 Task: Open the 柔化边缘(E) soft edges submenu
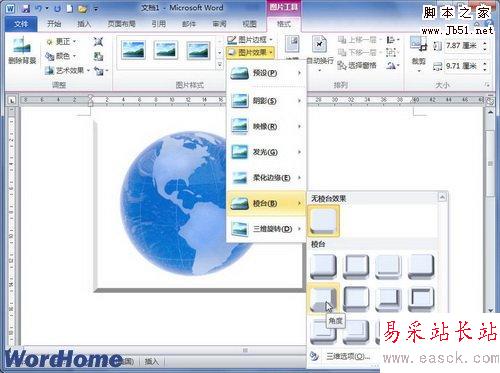[x=266, y=178]
